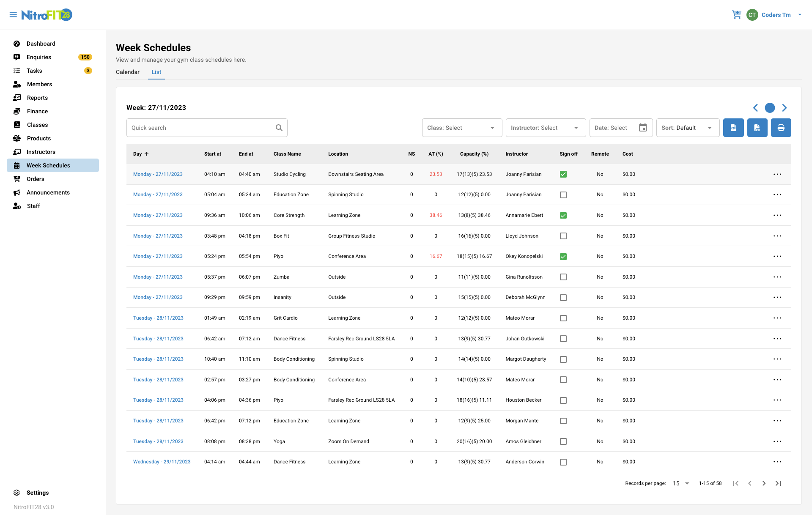Viewport: 812px width, 515px height.
Task: Open the Reports section
Action: pyautogui.click(x=37, y=98)
